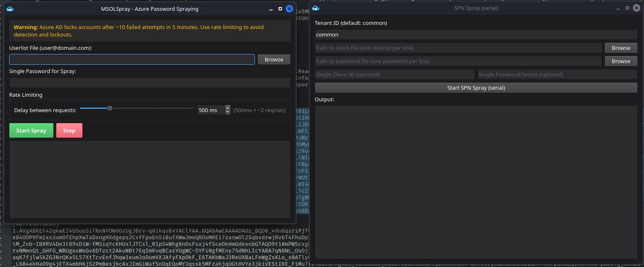Click the SPN Spray window cloud app icon

pyautogui.click(x=316, y=9)
